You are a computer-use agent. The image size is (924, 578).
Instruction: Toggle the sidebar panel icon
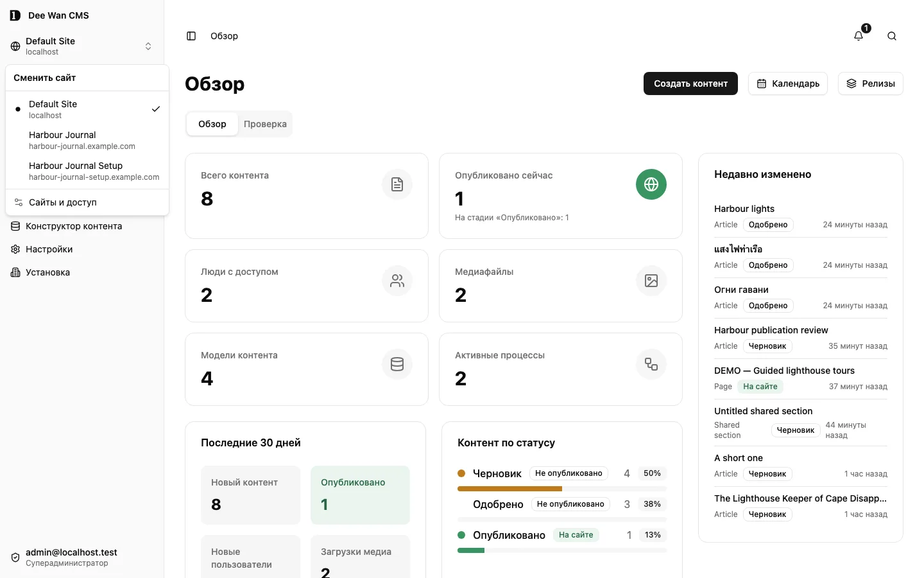pyautogui.click(x=191, y=36)
